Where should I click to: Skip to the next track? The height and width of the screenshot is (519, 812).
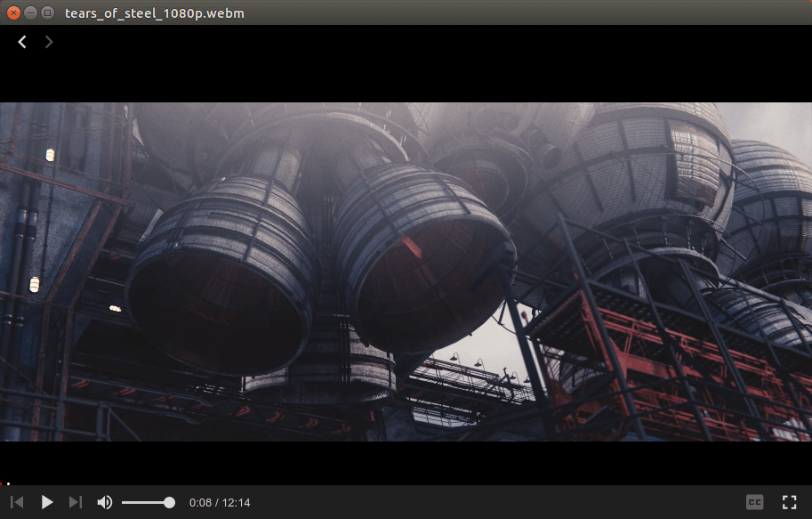76,503
